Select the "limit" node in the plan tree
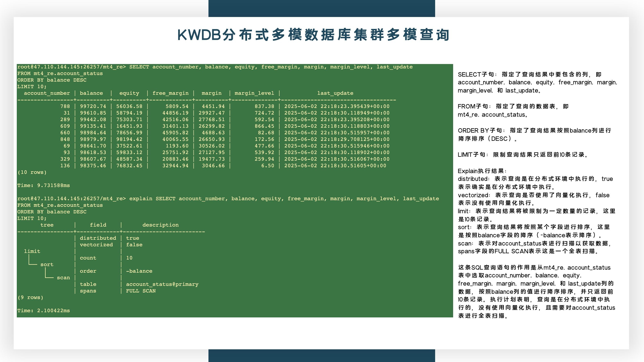The width and height of the screenshot is (644, 362). click(x=32, y=251)
